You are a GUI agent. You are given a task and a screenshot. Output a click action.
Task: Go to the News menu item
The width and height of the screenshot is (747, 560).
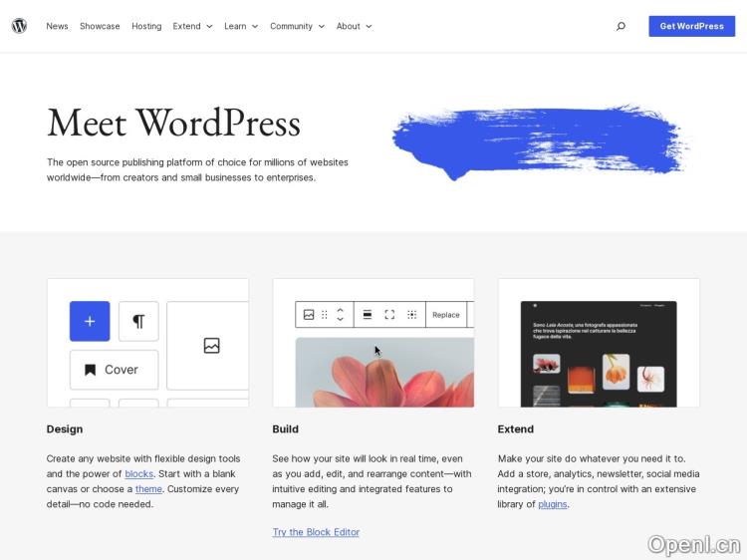coord(57,26)
